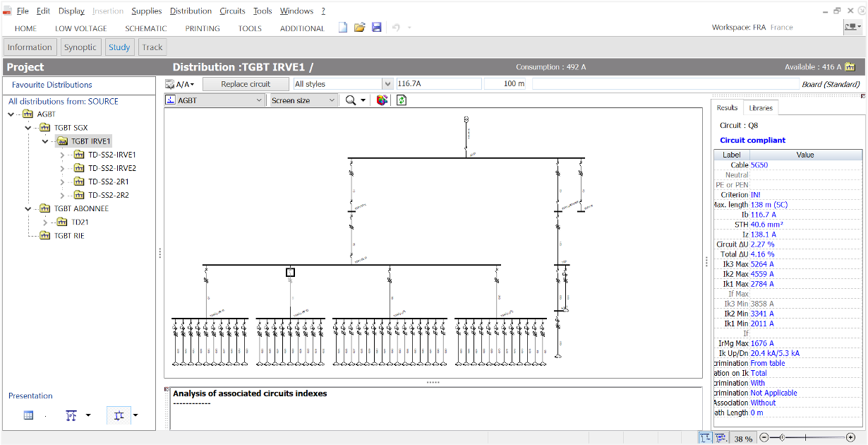Open the Distribution menu
This screenshot has height=445, width=868.
(x=191, y=11)
